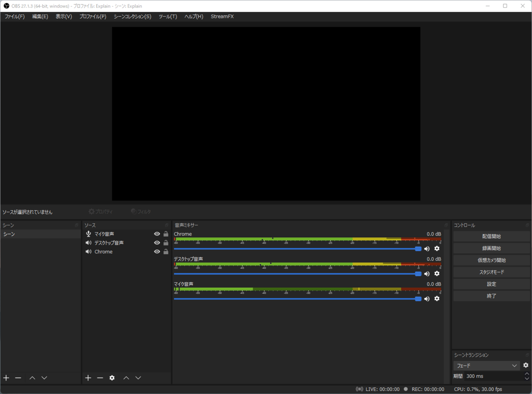Open the ツール(T) menu
532x394 pixels.
[167, 16]
